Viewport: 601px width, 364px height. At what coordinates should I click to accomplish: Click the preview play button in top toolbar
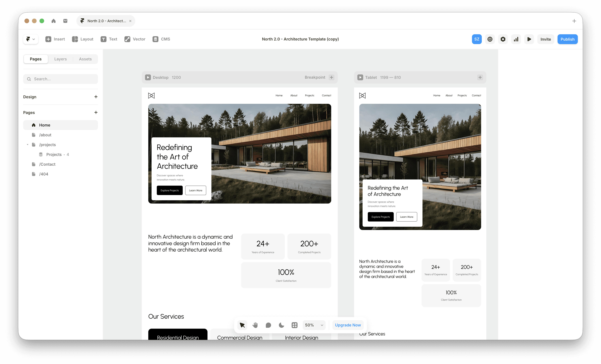[x=529, y=39]
